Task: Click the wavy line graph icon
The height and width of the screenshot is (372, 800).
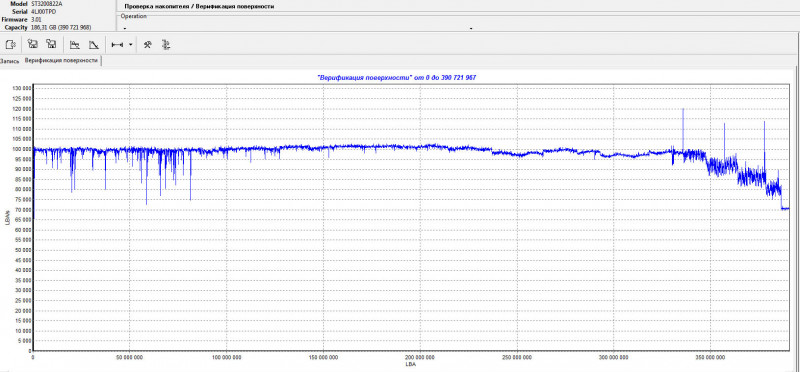Action: 75,44
